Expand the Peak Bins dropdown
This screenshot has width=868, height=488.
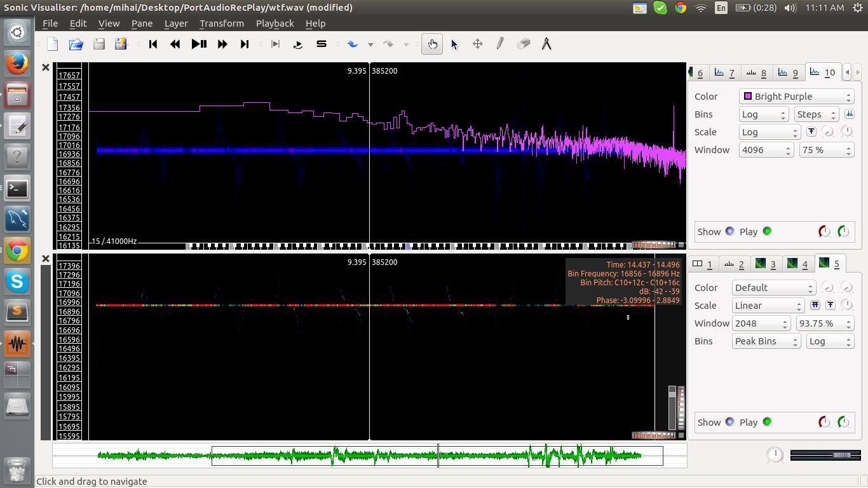[x=765, y=341]
